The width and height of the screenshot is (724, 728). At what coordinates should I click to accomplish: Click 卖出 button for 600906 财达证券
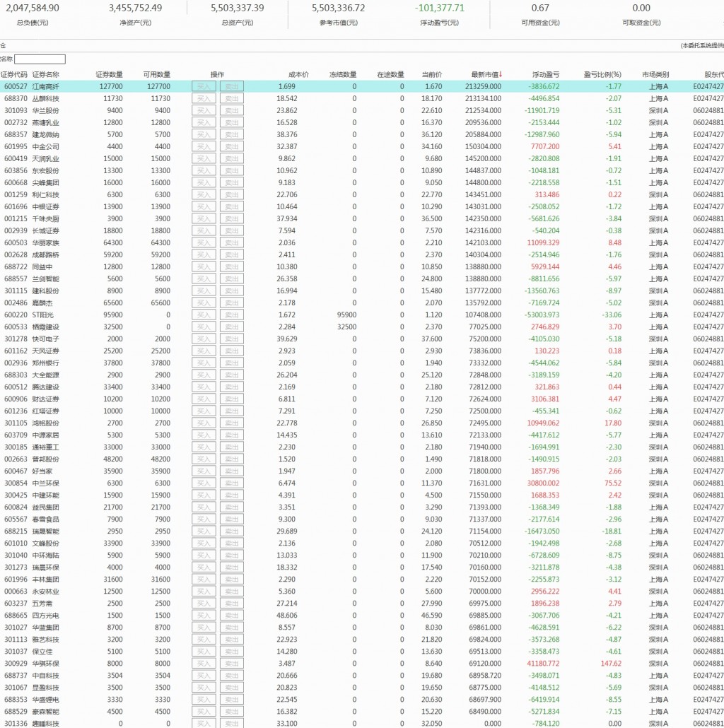(x=232, y=399)
